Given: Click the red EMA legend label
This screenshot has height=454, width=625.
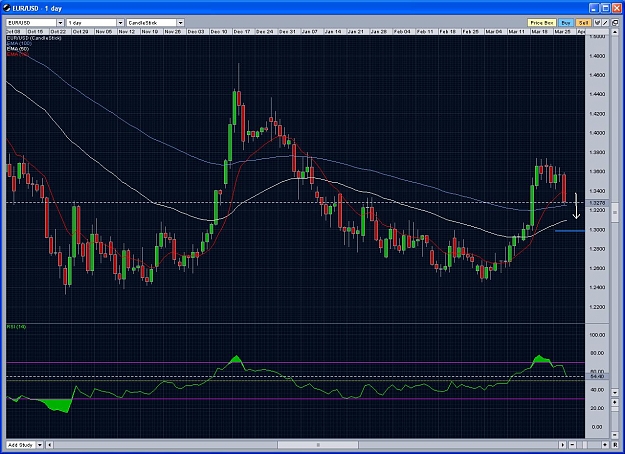Looking at the screenshot, I should (18, 54).
